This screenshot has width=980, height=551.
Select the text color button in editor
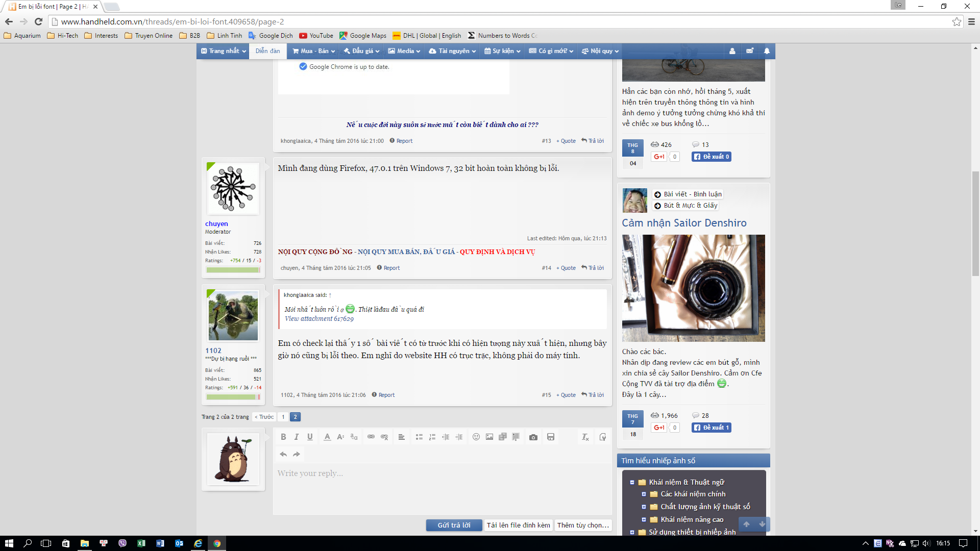(x=327, y=437)
